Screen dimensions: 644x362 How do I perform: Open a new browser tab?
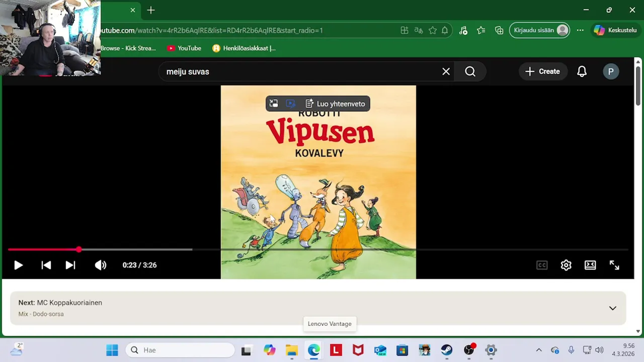coord(151,10)
